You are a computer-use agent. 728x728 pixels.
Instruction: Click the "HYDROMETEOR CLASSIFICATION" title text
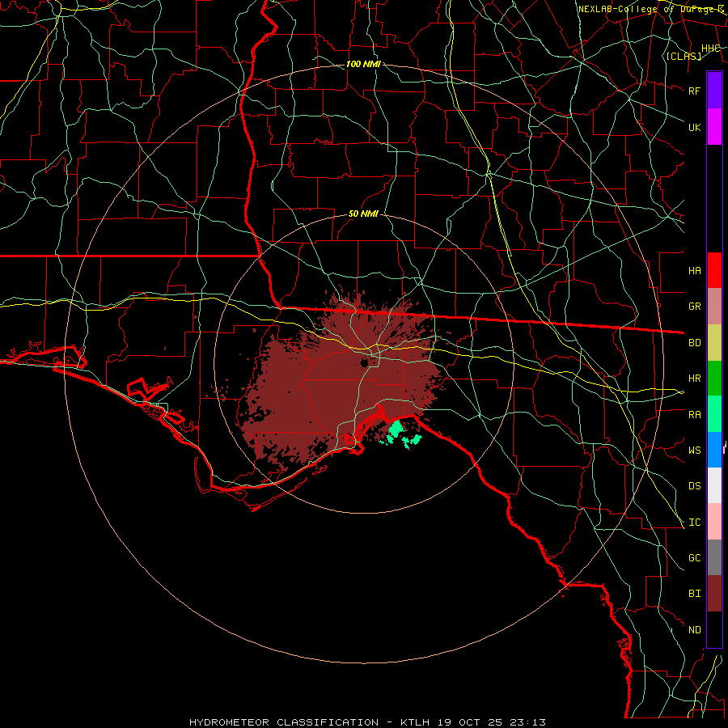[x=284, y=722]
